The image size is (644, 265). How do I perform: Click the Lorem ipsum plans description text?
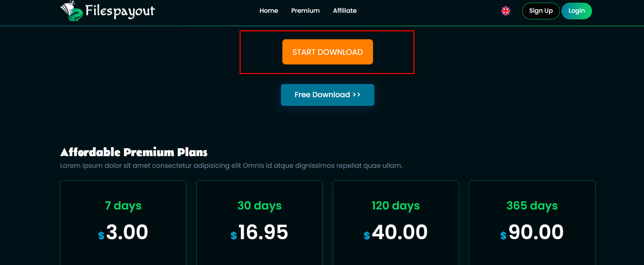click(231, 166)
